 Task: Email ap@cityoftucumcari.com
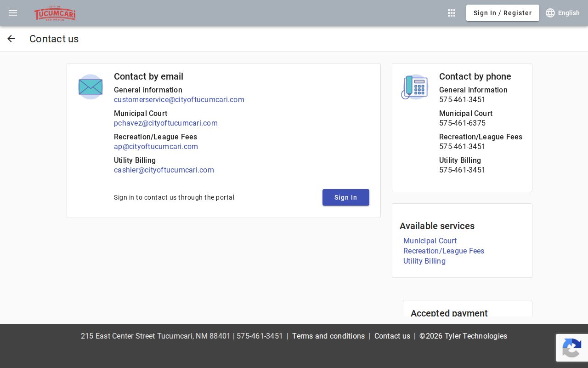[156, 147]
